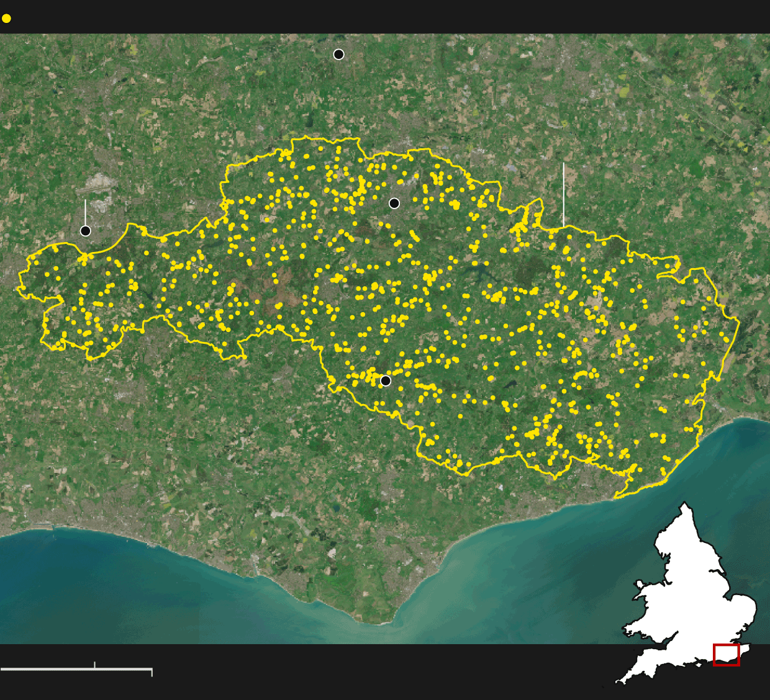Click the western black marker with leader line

(86, 231)
